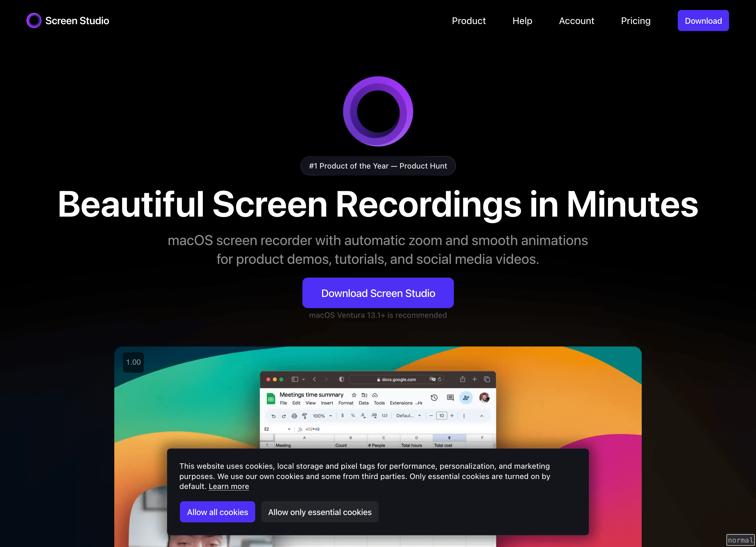Click the redo icon in Sheets toolbar

[284, 416]
